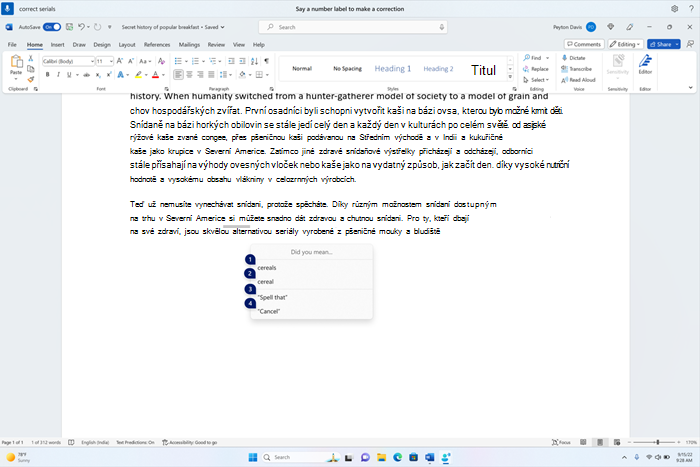The image size is (700, 467).
Task: Toggle Underline formatting
Action: tap(69, 75)
